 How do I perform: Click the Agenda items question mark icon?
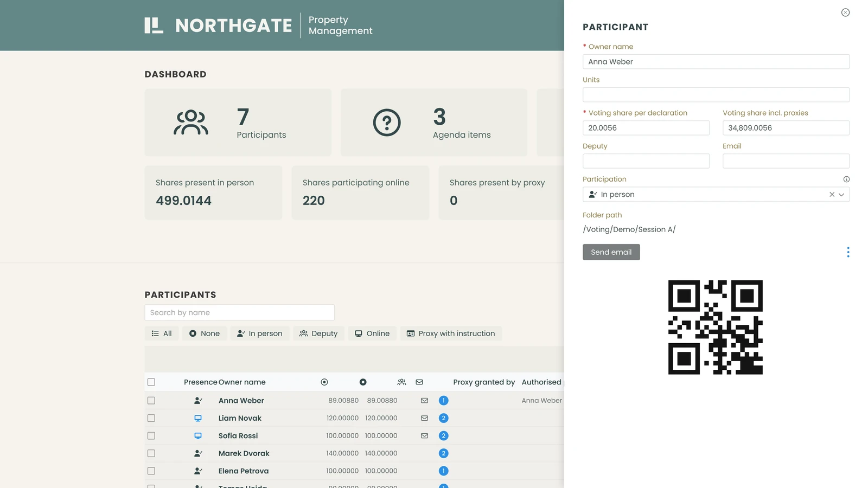click(387, 123)
